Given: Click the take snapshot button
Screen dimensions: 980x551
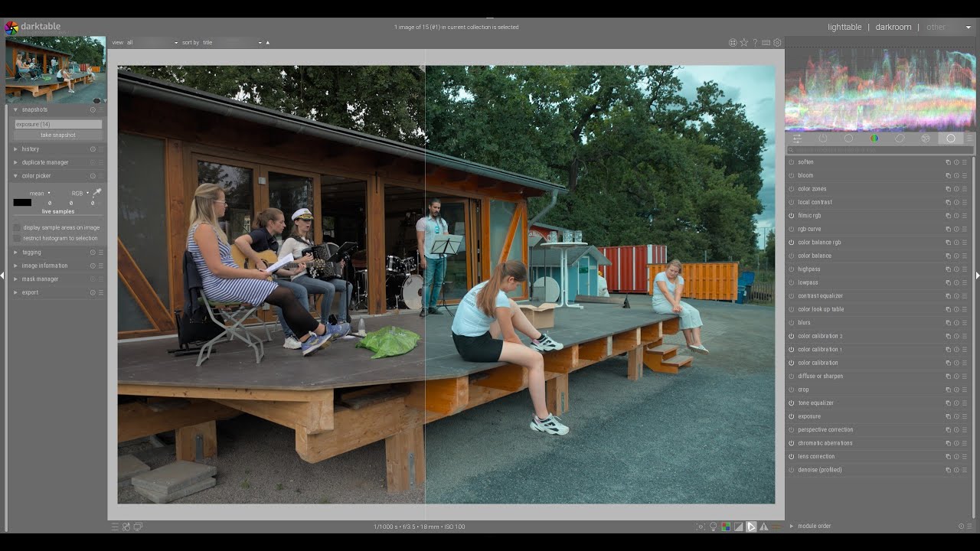Looking at the screenshot, I should (x=58, y=135).
